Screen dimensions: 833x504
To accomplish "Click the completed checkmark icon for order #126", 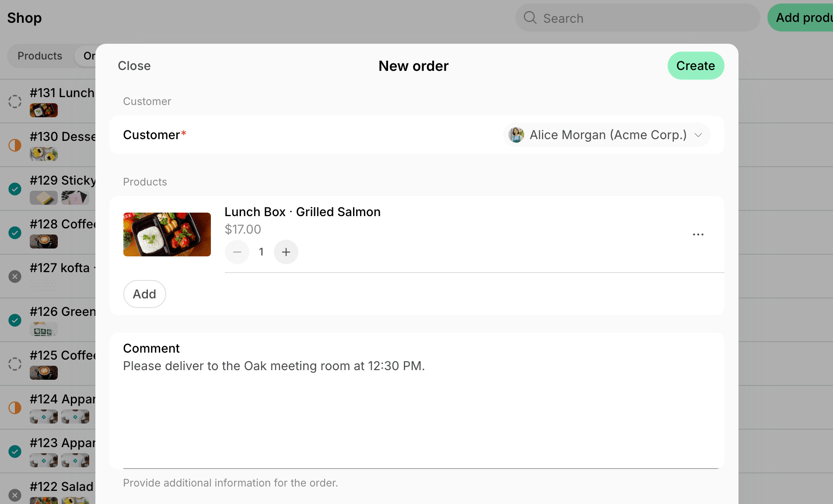I will pos(15,320).
